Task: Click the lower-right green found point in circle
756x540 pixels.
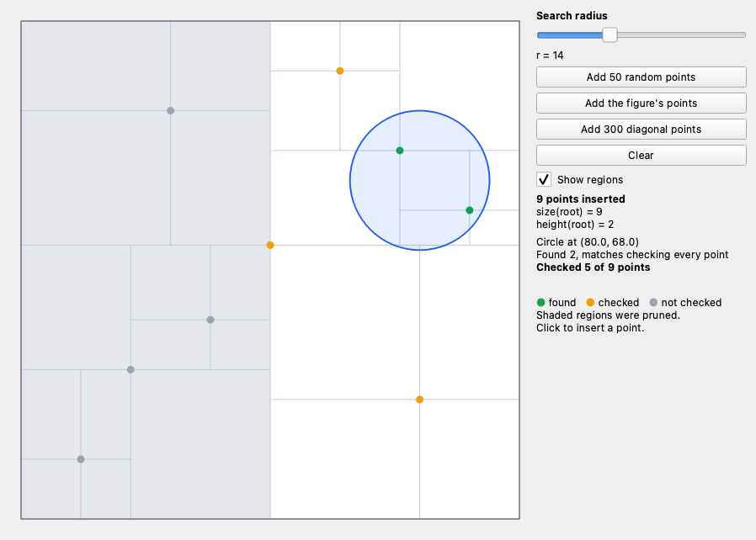Action: pos(470,210)
